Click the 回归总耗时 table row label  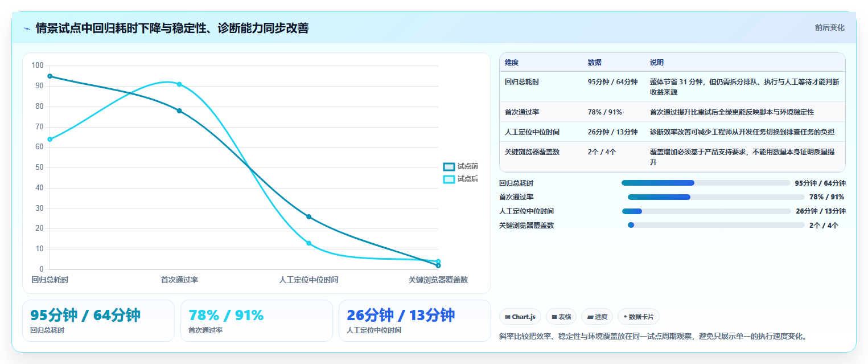522,82
